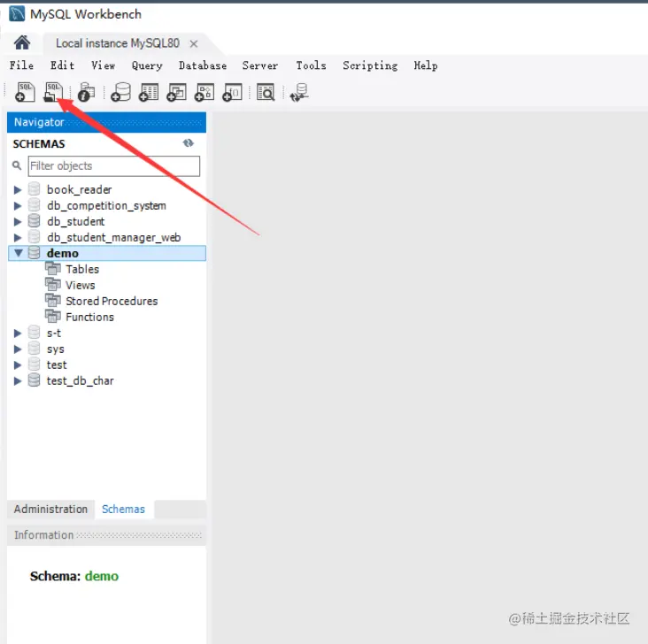Viewport: 648px width, 644px height.
Task: Open the Scripting menu
Action: (x=370, y=65)
